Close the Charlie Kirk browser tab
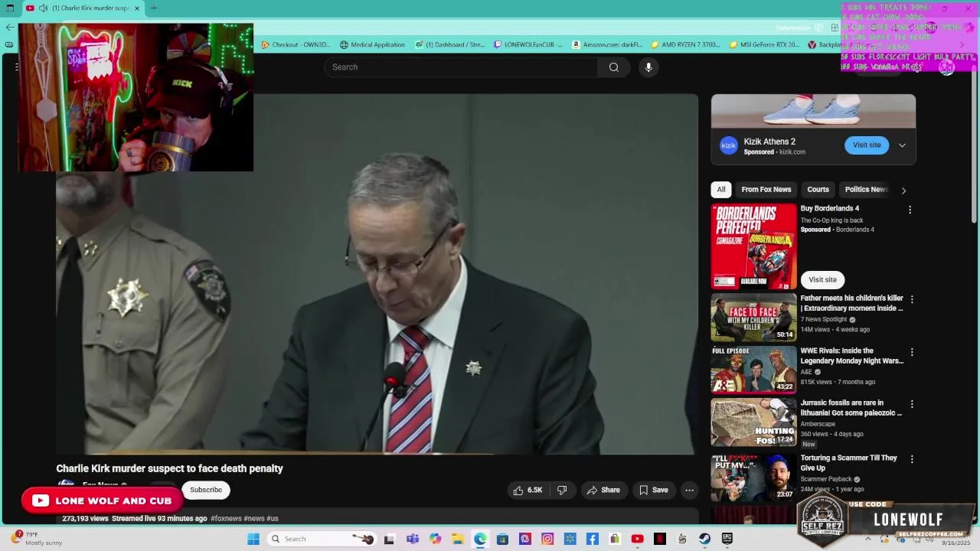This screenshot has height=551, width=980. tap(137, 8)
